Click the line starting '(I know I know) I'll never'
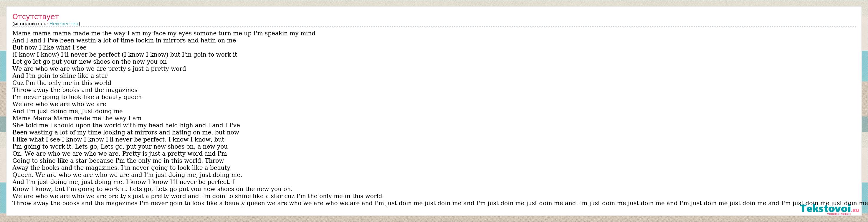This screenshot has width=868, height=222. coord(125,55)
